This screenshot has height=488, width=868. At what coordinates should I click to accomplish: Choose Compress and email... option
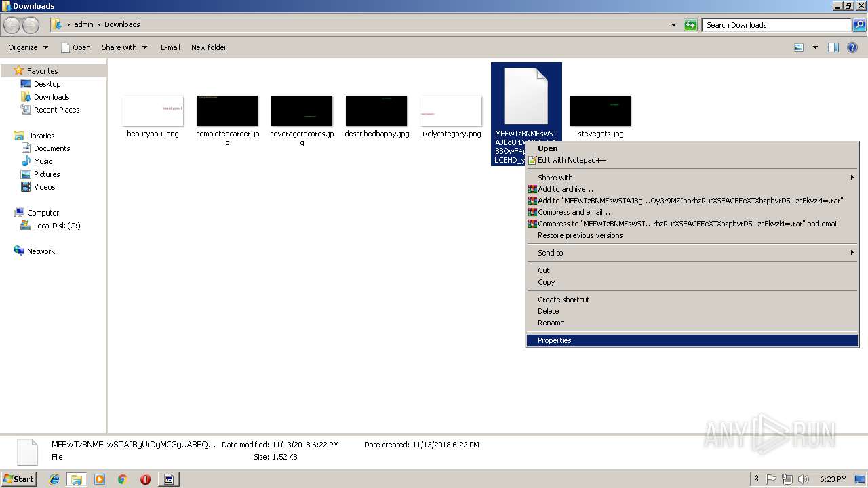pyautogui.click(x=692, y=212)
